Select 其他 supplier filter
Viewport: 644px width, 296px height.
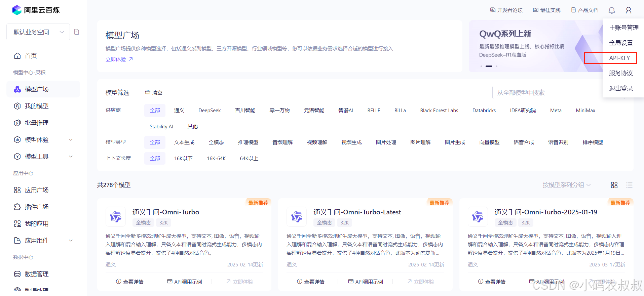(193, 127)
